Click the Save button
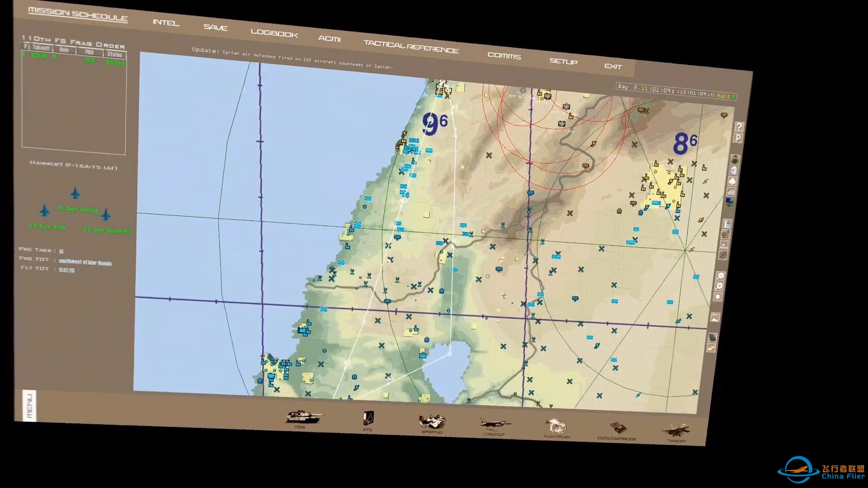 pos(215,28)
